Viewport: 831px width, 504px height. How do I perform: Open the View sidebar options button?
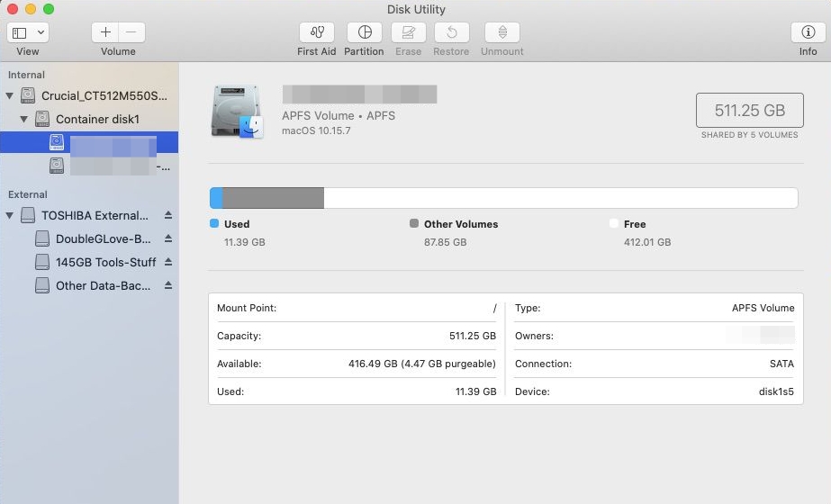[x=28, y=33]
